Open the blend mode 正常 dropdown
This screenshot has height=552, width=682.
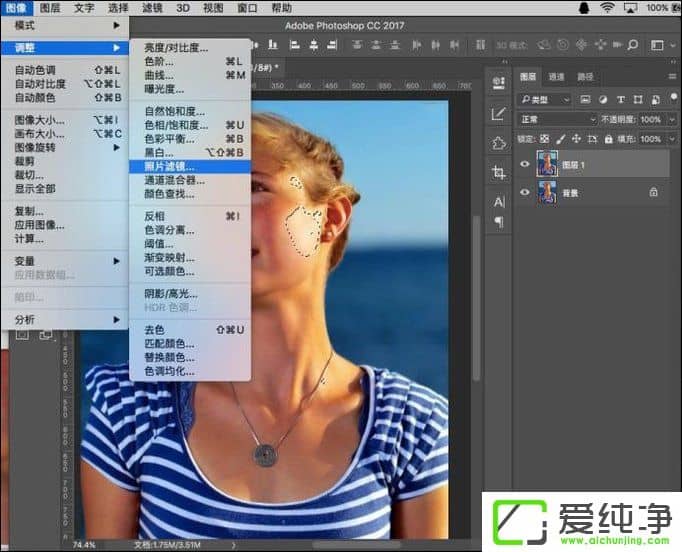pyautogui.click(x=557, y=119)
